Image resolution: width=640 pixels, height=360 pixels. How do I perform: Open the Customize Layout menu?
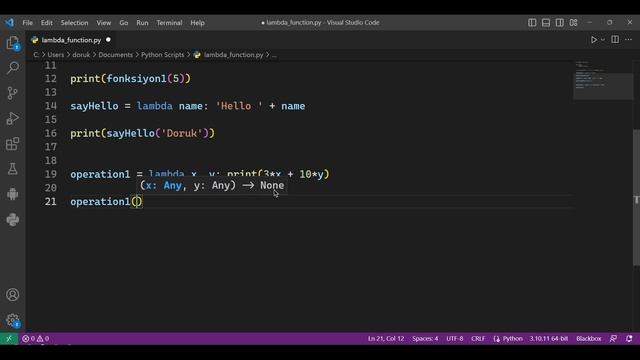(573, 23)
